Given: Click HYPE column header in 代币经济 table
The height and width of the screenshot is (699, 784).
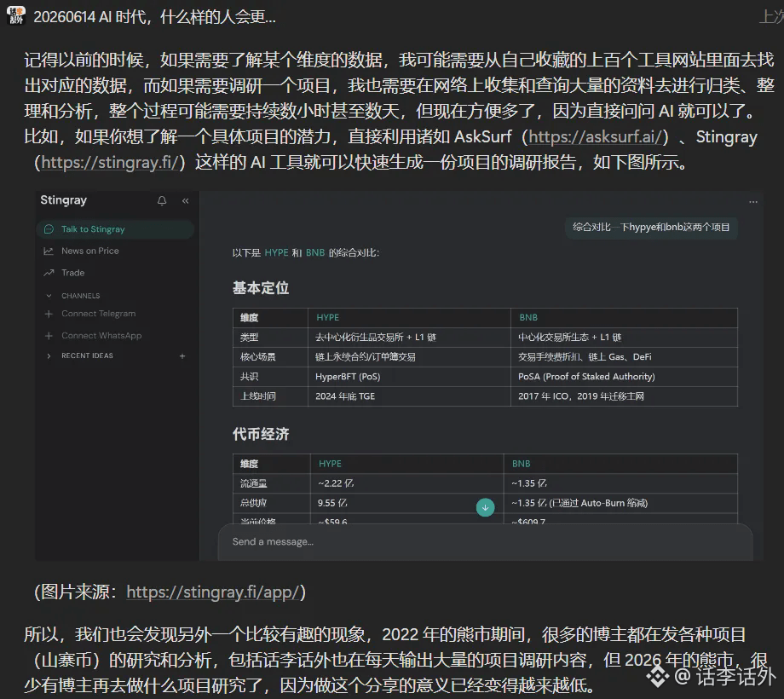Looking at the screenshot, I should click(x=330, y=464).
